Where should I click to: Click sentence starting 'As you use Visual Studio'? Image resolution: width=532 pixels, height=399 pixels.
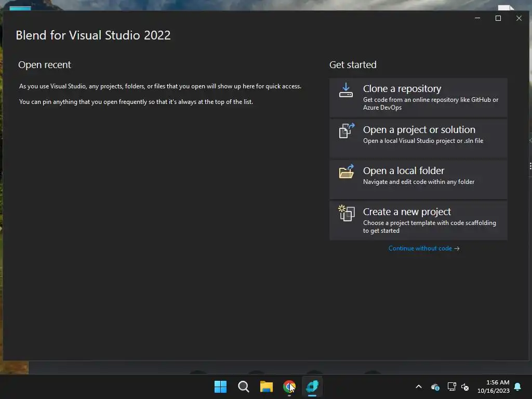tap(160, 86)
